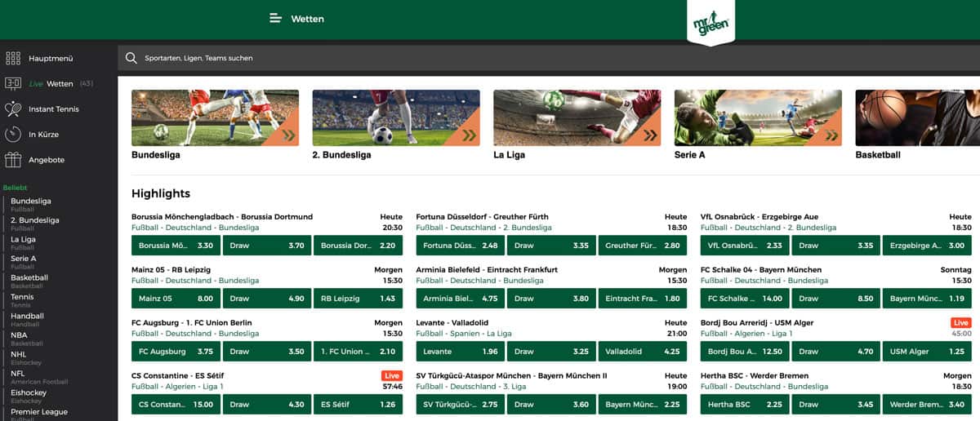Bet on Borussia Mönchengladbach at 3.30
The width and height of the screenshot is (980, 421).
(176, 245)
